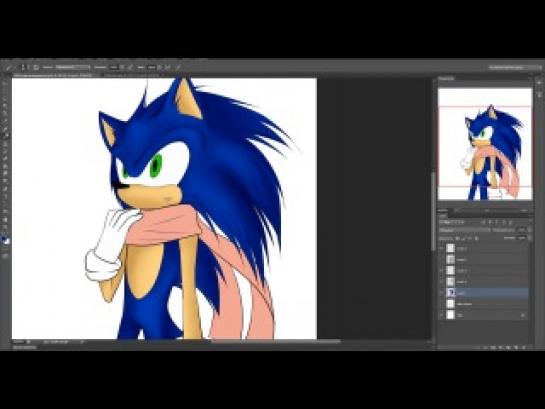The image size is (545, 409).
Task: Switch to the second document tab
Action: point(132,75)
